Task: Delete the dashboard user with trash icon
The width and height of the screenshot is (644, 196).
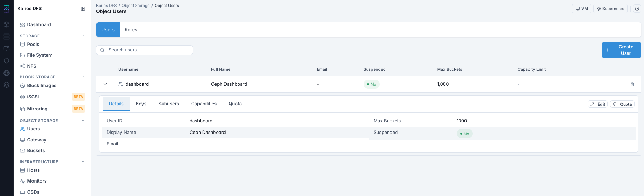Action: [632, 84]
